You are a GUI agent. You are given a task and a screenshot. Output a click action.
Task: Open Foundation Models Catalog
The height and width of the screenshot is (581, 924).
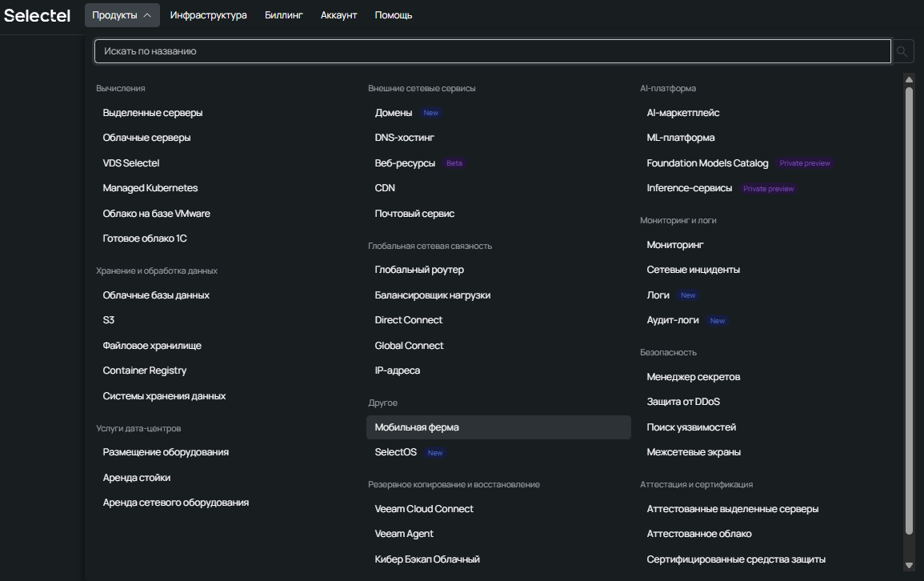pyautogui.click(x=707, y=163)
